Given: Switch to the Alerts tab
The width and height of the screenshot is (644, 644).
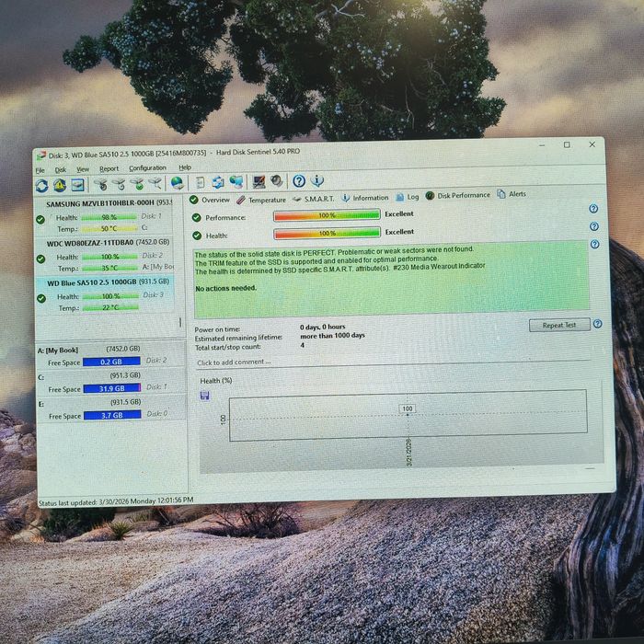Looking at the screenshot, I should pos(512,194).
